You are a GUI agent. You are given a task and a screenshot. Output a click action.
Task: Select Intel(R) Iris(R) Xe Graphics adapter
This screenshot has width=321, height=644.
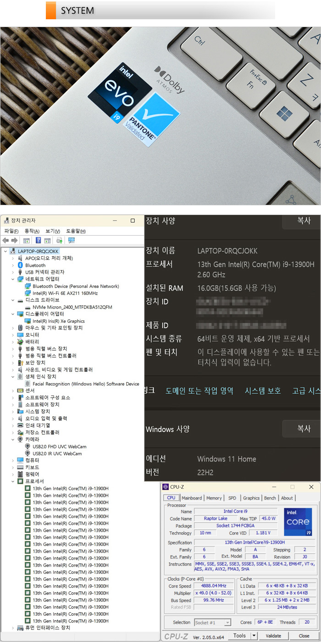pyautogui.click(x=59, y=321)
